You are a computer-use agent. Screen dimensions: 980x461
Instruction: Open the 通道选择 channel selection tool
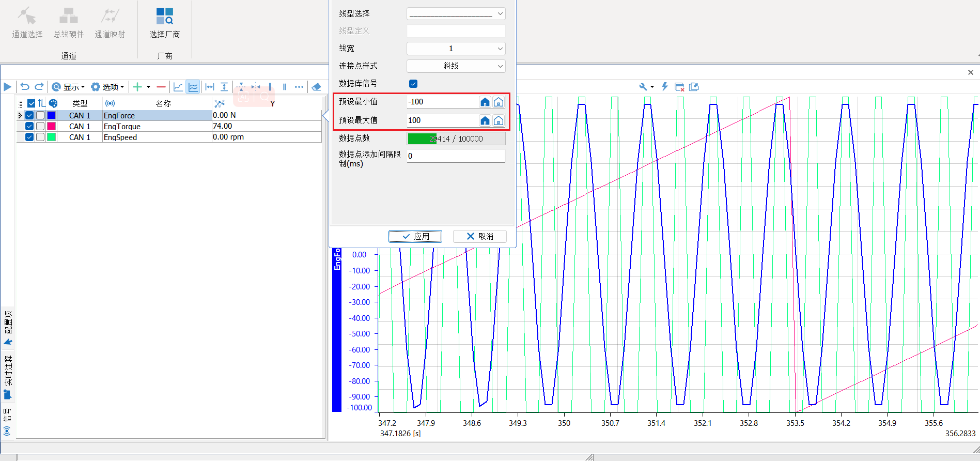pos(27,23)
